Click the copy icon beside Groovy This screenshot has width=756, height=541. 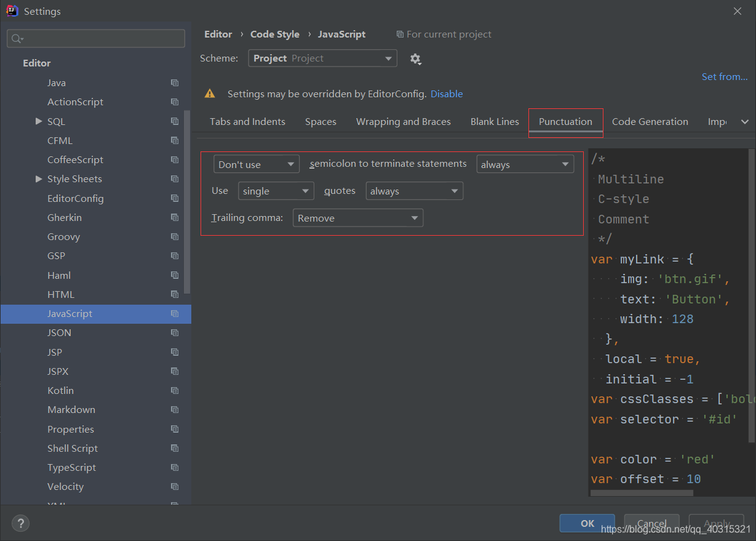[x=175, y=236]
